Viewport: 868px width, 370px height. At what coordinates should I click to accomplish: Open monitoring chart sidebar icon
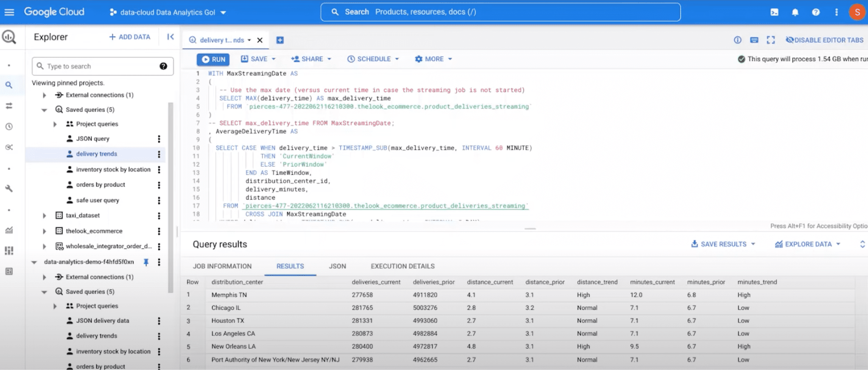pos(9,230)
